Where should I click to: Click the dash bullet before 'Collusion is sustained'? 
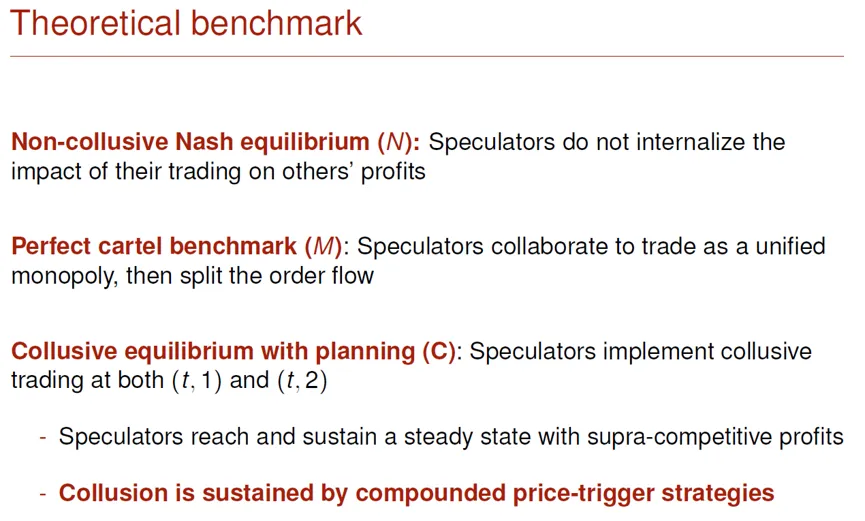[43, 494]
